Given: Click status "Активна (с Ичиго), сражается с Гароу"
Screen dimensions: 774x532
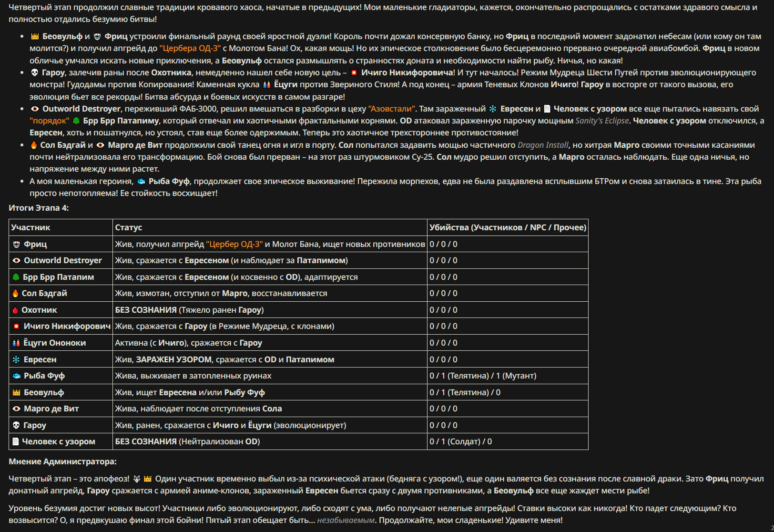Looking at the screenshot, I should 189,343.
